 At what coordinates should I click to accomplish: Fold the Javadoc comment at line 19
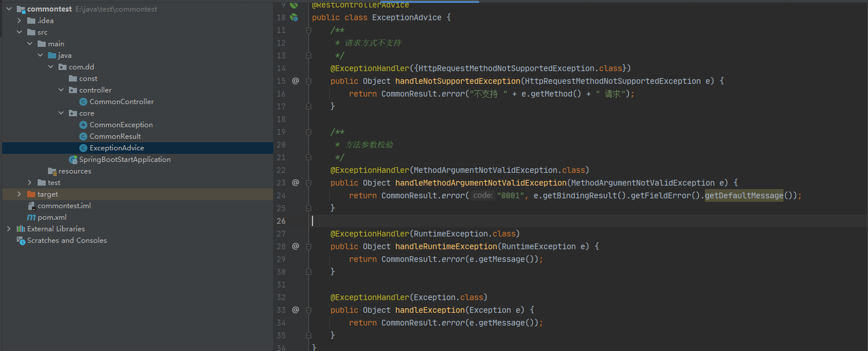click(308, 132)
